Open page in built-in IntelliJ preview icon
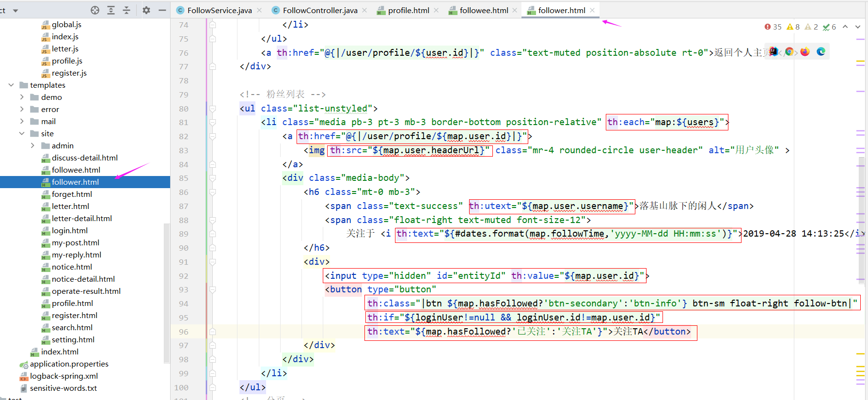 click(773, 51)
